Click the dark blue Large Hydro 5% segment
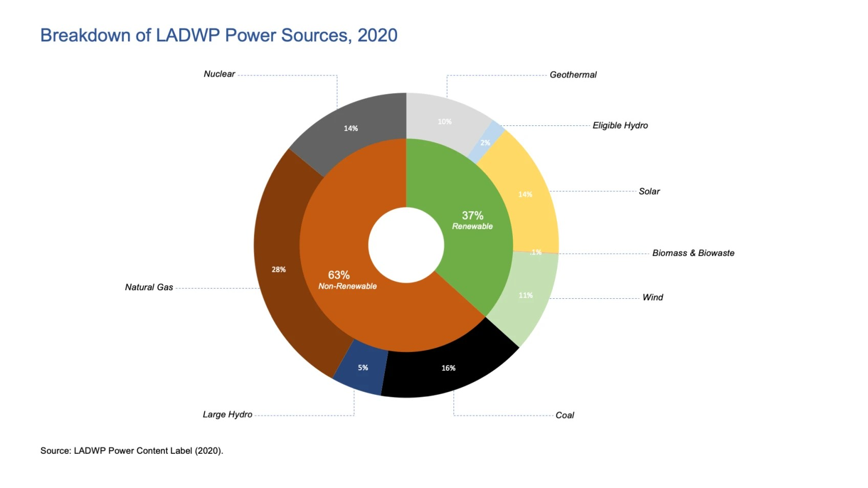This screenshot has width=868, height=488. pyautogui.click(x=362, y=368)
